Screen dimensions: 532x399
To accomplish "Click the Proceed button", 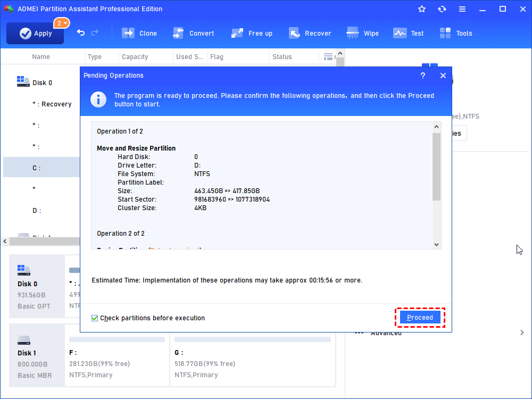I will pos(420,318).
